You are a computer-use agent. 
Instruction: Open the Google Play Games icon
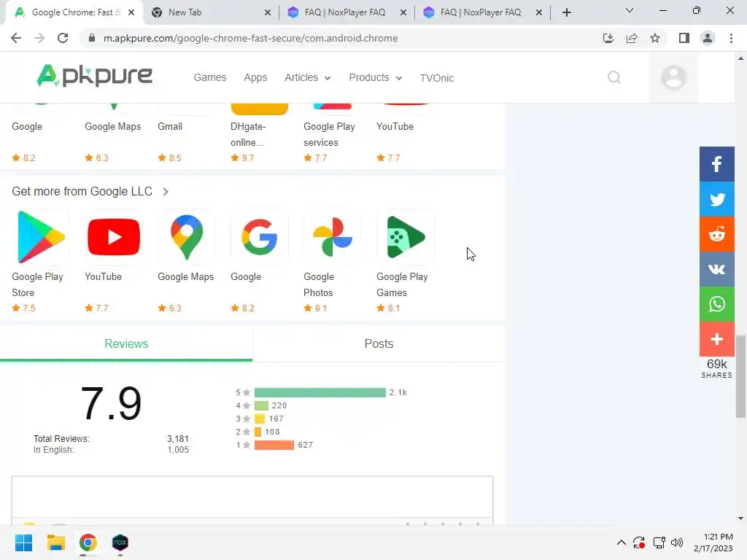click(406, 237)
